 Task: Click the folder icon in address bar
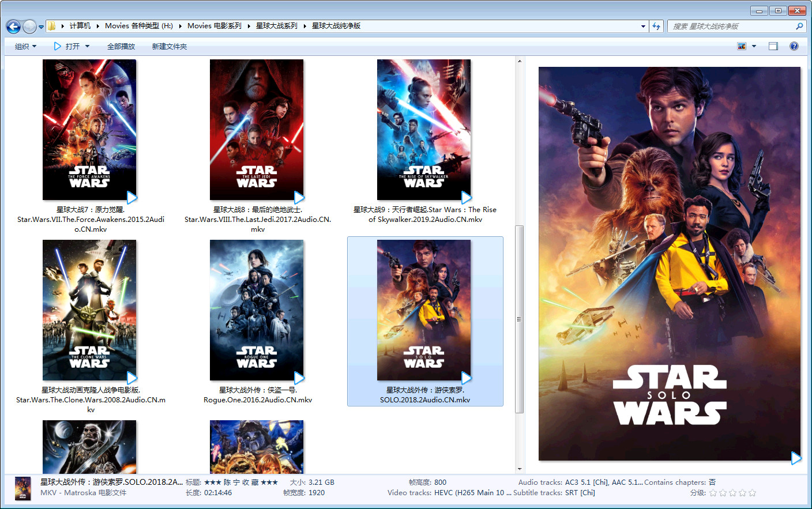(52, 26)
